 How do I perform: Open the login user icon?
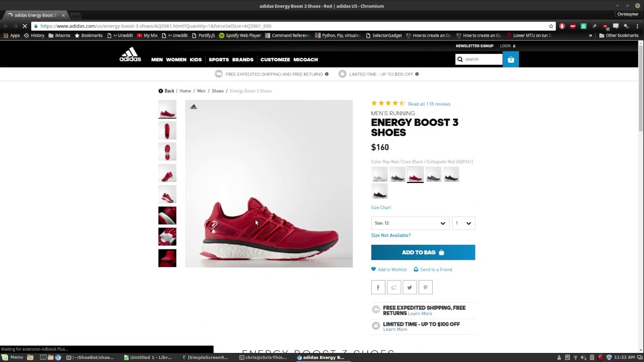tap(514, 46)
